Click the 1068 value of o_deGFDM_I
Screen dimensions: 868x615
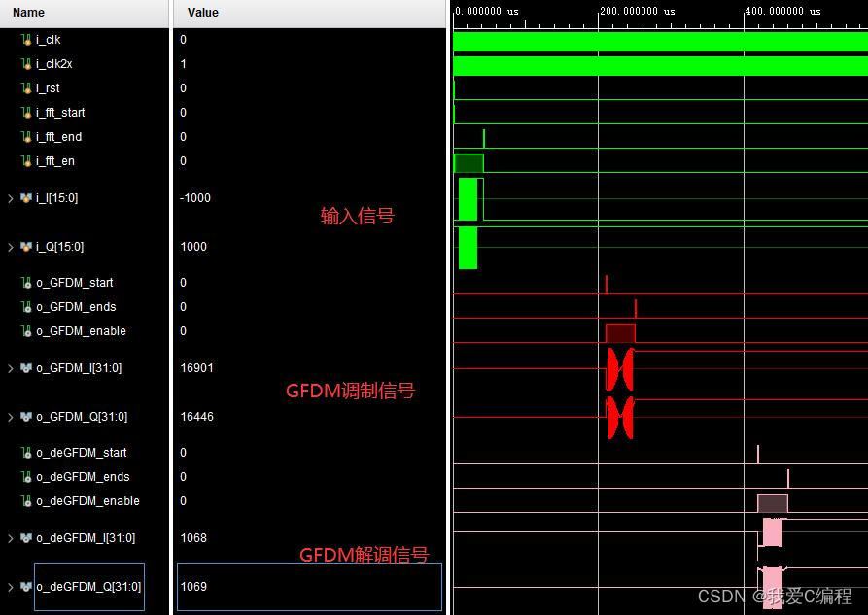pos(193,538)
